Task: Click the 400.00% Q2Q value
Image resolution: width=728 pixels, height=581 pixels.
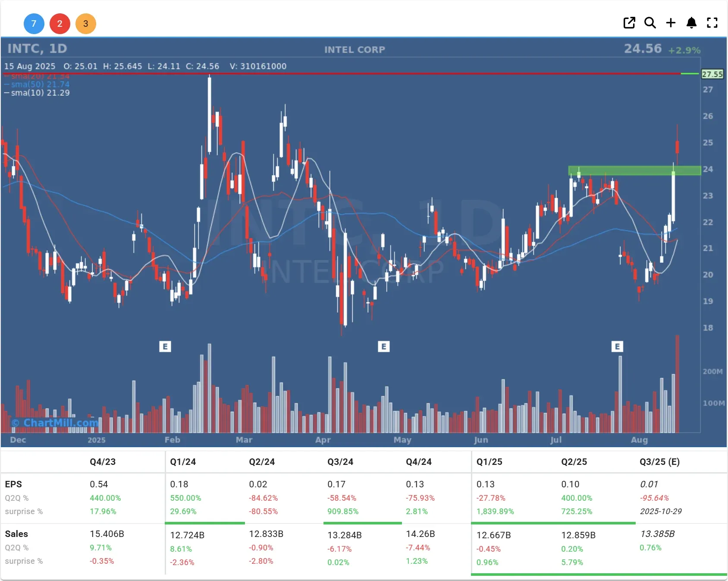Action: [577, 498]
